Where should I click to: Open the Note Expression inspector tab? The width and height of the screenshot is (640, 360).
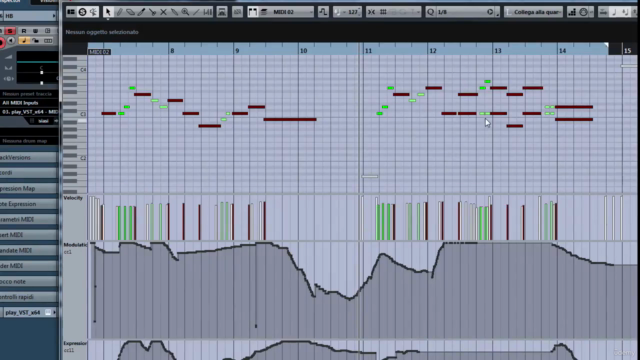click(29, 204)
